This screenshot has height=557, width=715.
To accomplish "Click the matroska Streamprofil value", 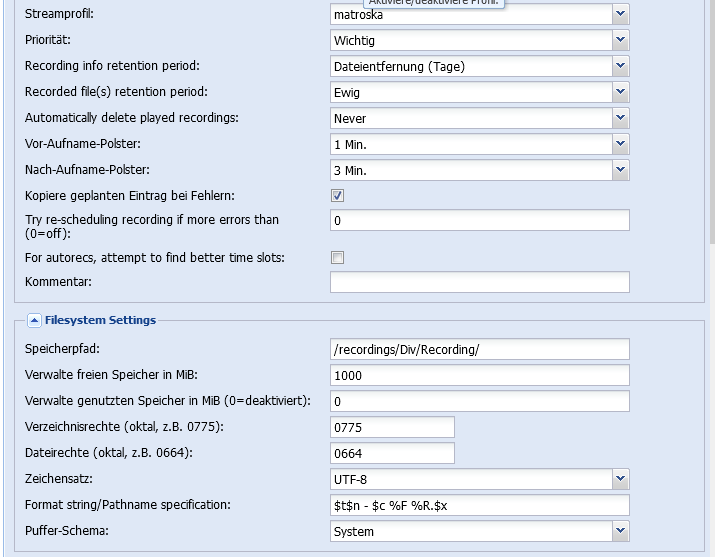I will point(471,14).
